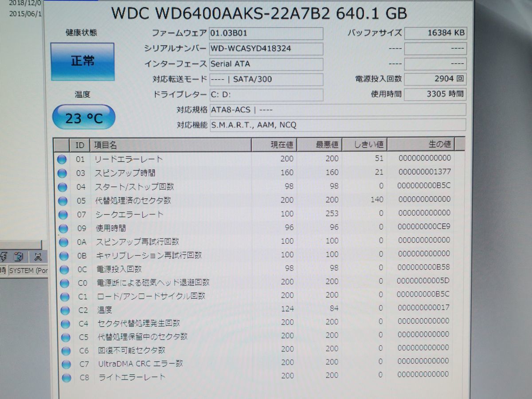Click status orb for ID C7 UltraDMA CRC エラー数

pyautogui.click(x=66, y=364)
